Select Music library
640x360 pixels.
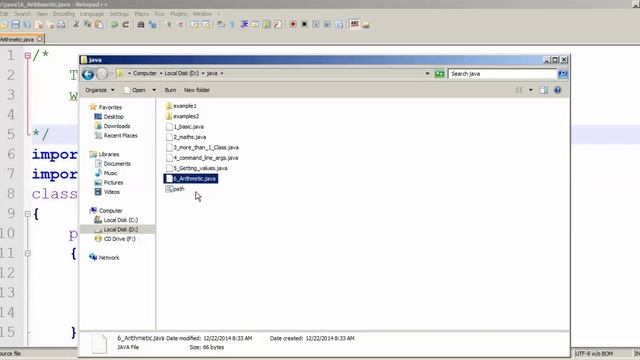click(x=106, y=173)
